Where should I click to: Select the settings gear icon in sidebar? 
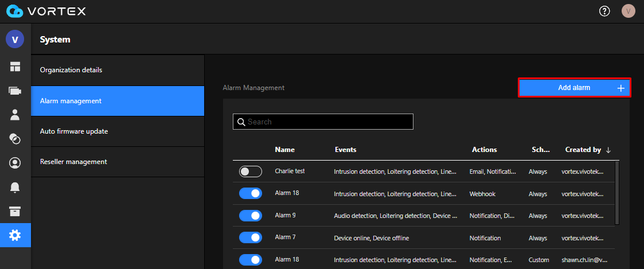pos(15,235)
